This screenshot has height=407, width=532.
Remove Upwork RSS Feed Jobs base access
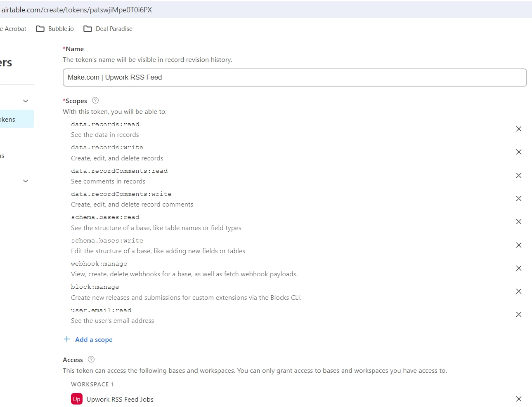pyautogui.click(x=519, y=399)
